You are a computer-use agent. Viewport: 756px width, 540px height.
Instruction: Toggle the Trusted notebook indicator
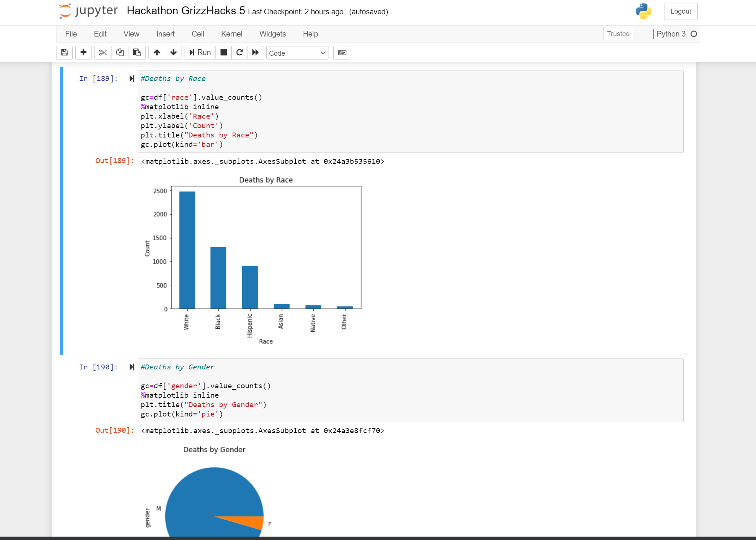point(618,34)
